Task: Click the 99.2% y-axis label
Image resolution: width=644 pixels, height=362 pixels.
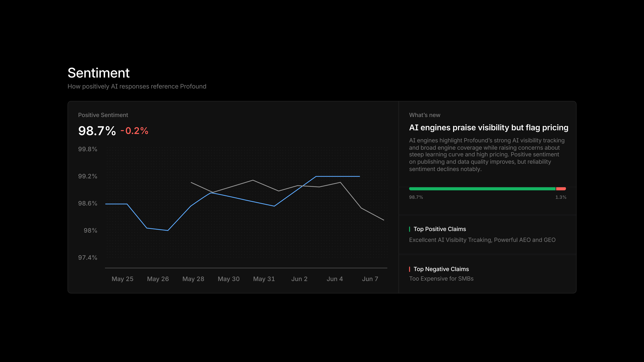Action: [x=88, y=176]
